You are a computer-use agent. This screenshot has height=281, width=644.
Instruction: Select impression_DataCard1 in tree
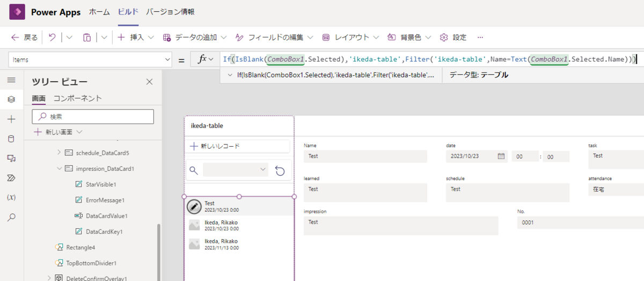pos(105,168)
